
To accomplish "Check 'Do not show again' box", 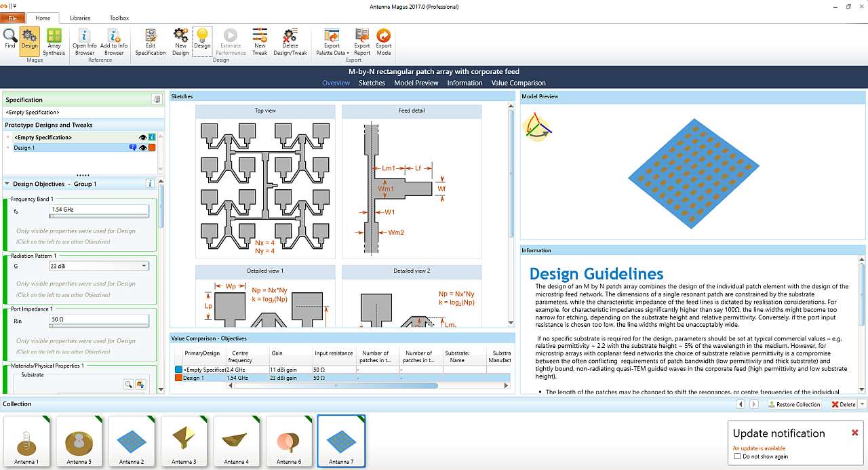I will point(738,456).
